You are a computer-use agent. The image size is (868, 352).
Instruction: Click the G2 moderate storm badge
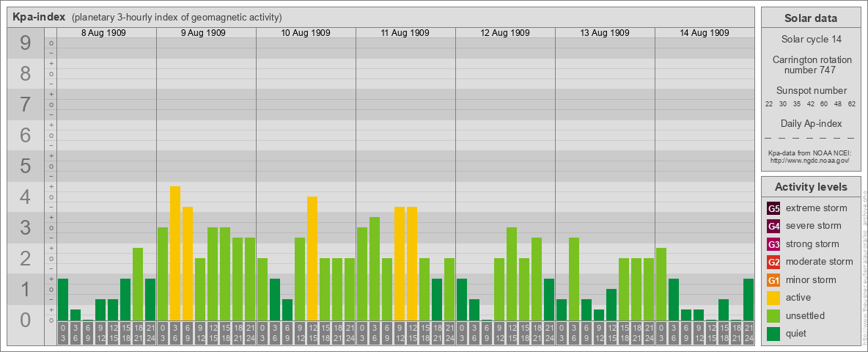pos(773,262)
